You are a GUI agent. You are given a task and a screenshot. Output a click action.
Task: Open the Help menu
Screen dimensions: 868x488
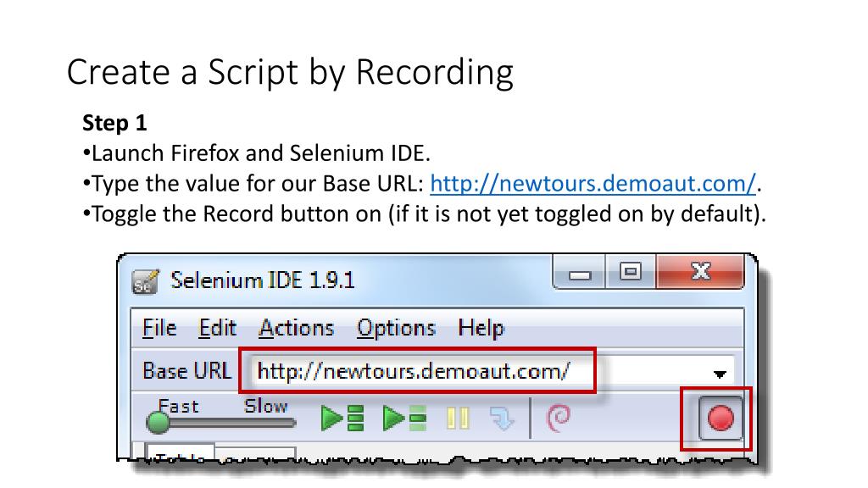(481, 328)
